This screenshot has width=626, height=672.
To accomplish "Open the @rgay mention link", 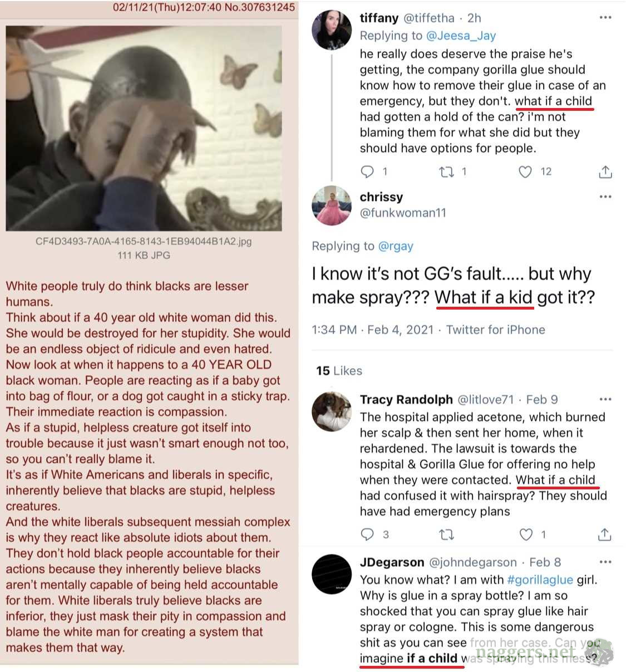I will tap(395, 246).
